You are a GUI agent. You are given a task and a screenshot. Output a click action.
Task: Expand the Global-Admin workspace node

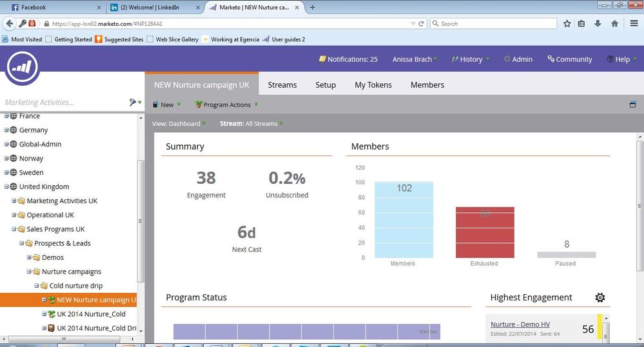pos(6,144)
